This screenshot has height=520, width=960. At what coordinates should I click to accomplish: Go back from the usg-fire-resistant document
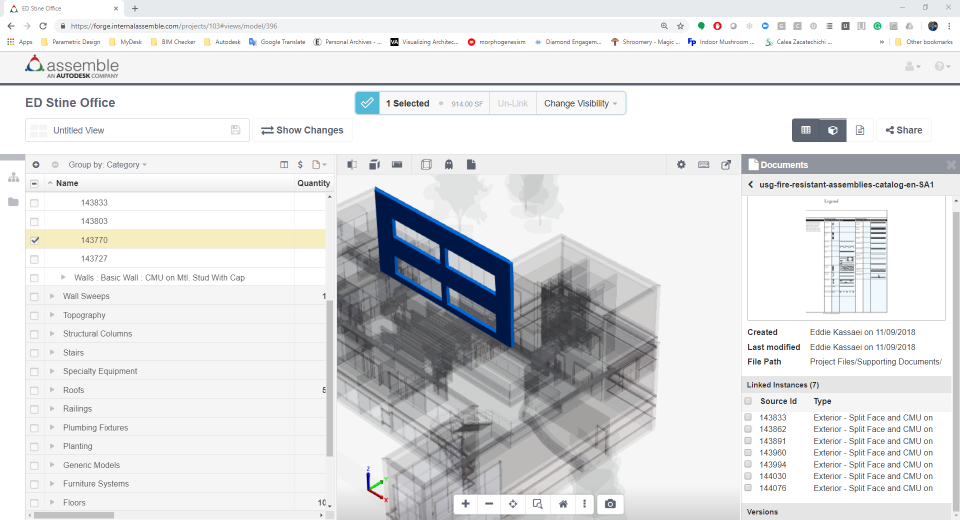[x=751, y=185]
